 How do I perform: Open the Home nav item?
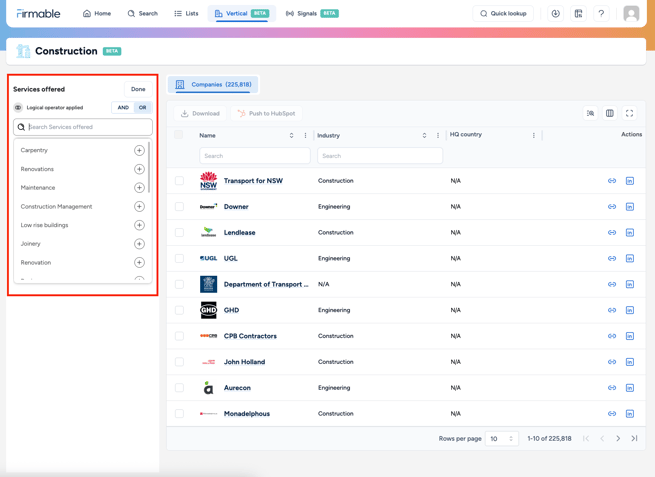tap(97, 13)
